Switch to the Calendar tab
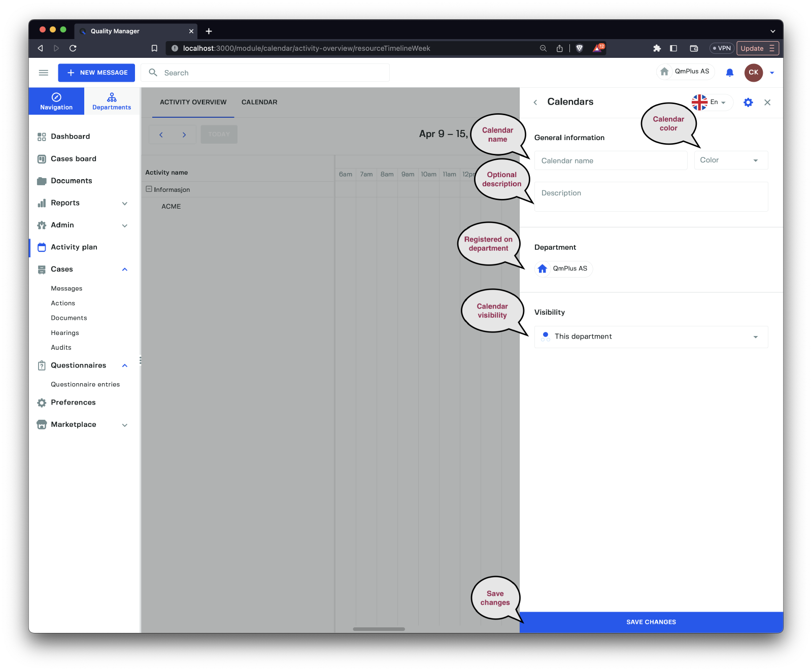812x671 pixels. pos(259,102)
